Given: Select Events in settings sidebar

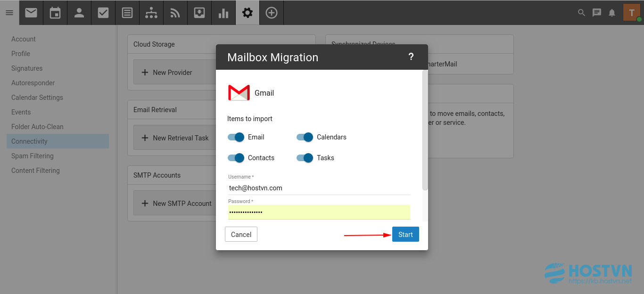Looking at the screenshot, I should 21,112.
